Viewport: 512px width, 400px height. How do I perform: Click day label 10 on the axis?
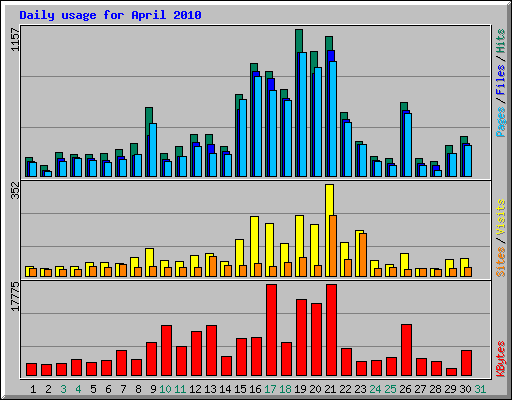click(x=165, y=389)
